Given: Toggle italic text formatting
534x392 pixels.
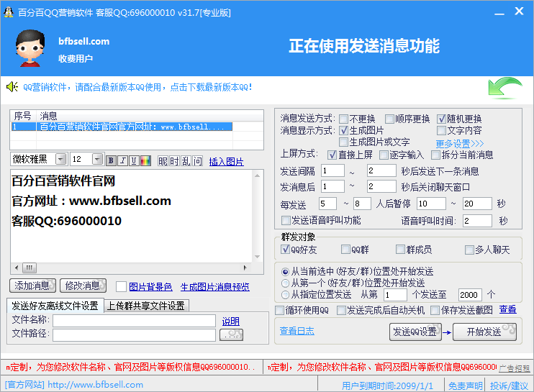Looking at the screenshot, I should point(122,160).
